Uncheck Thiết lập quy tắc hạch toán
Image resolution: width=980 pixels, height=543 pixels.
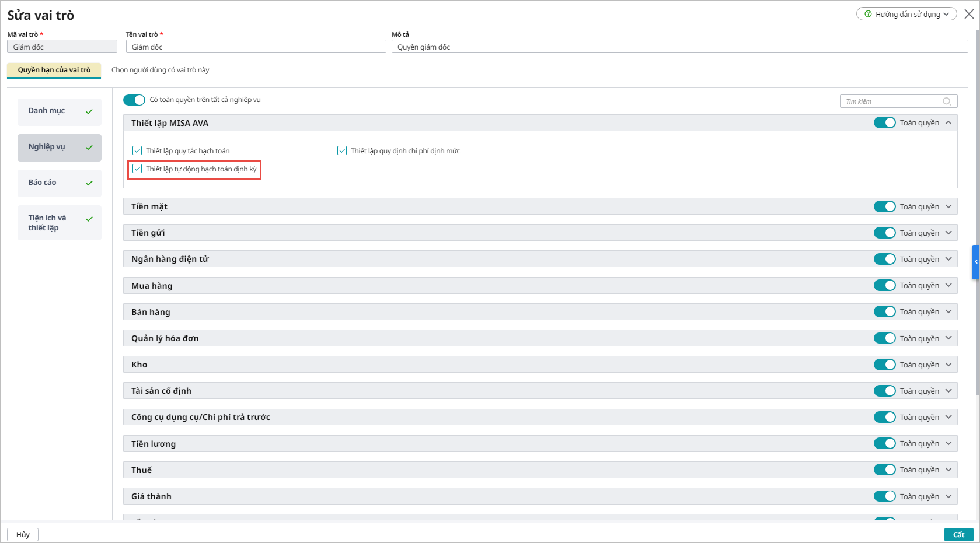(138, 150)
